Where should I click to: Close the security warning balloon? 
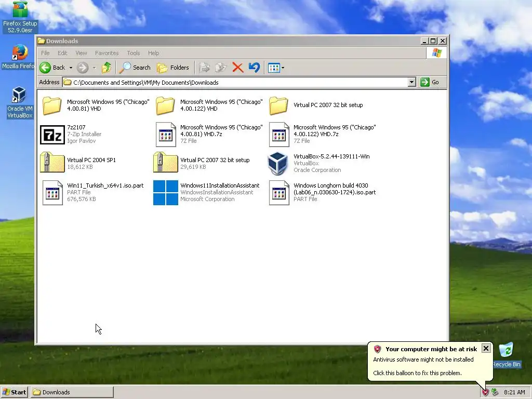click(486, 349)
